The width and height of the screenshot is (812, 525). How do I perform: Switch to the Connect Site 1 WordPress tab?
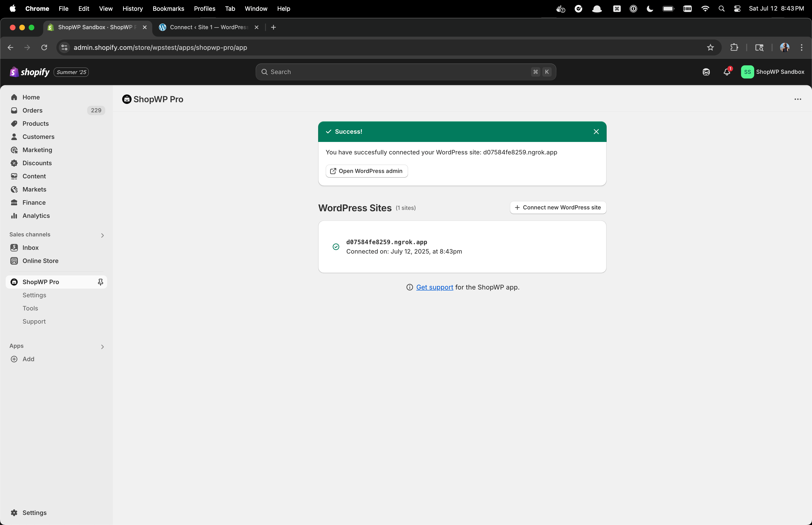[x=209, y=27]
